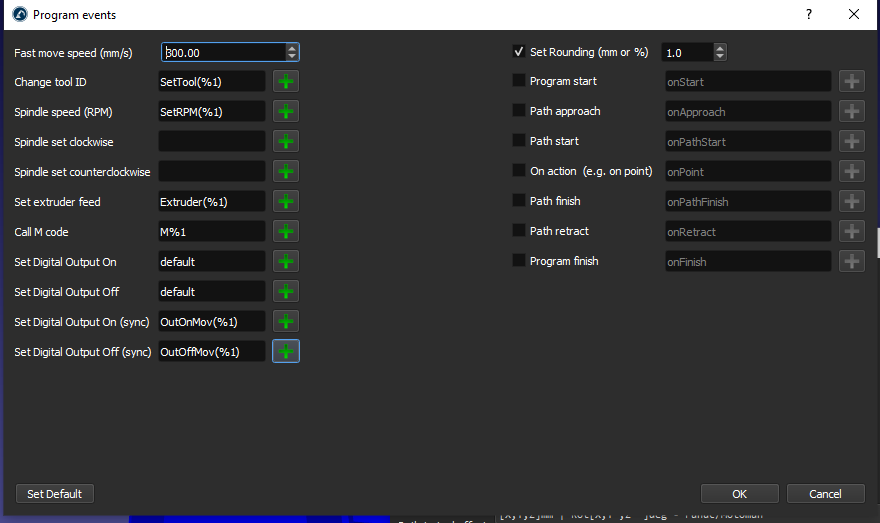Click the onPathStart text field

748,141
